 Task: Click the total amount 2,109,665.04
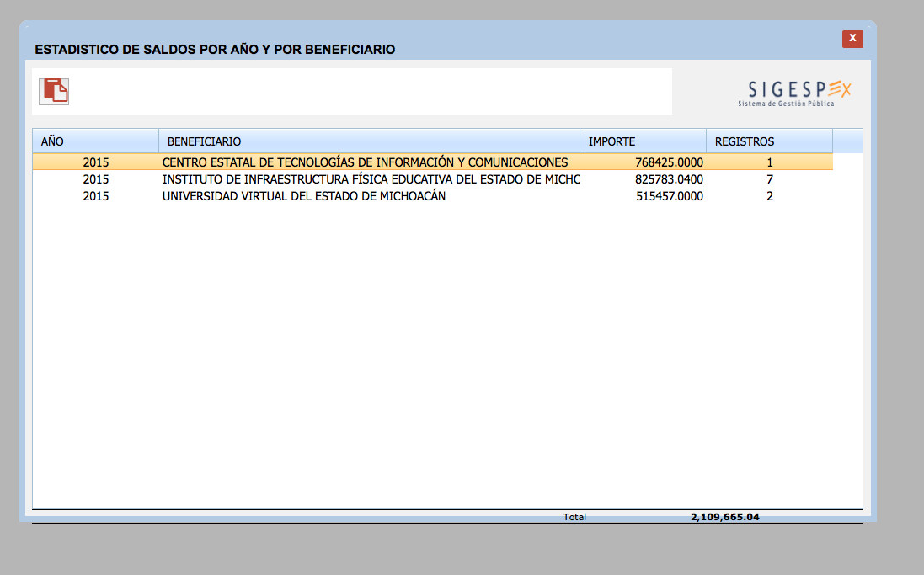pyautogui.click(x=725, y=517)
